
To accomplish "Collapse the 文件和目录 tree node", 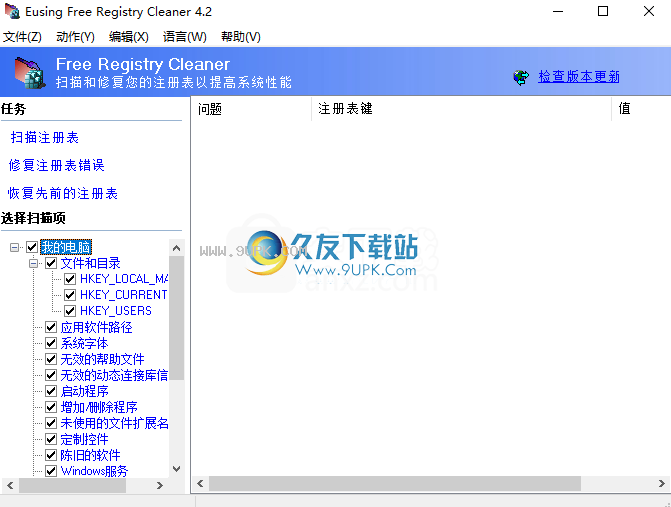I will [x=33, y=263].
